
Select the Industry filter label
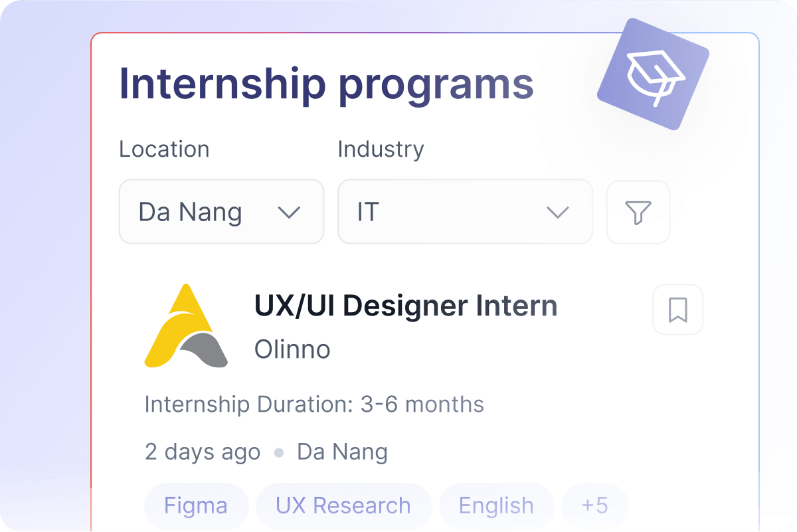pos(381,149)
